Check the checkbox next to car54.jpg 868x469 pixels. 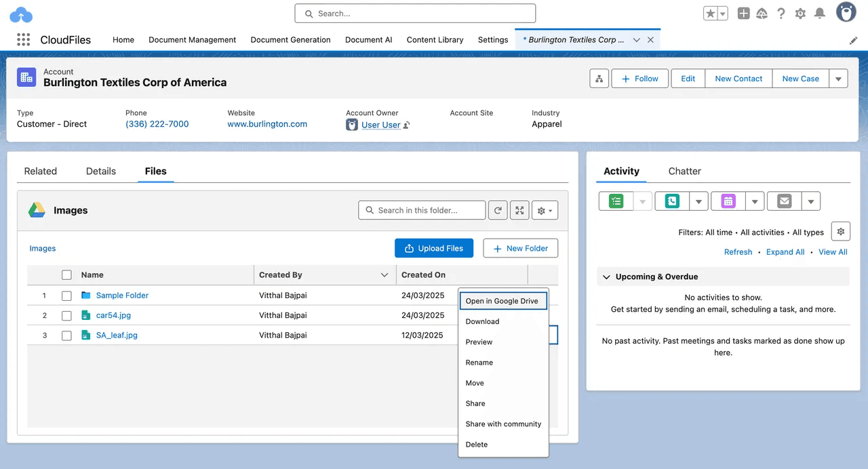pyautogui.click(x=66, y=314)
